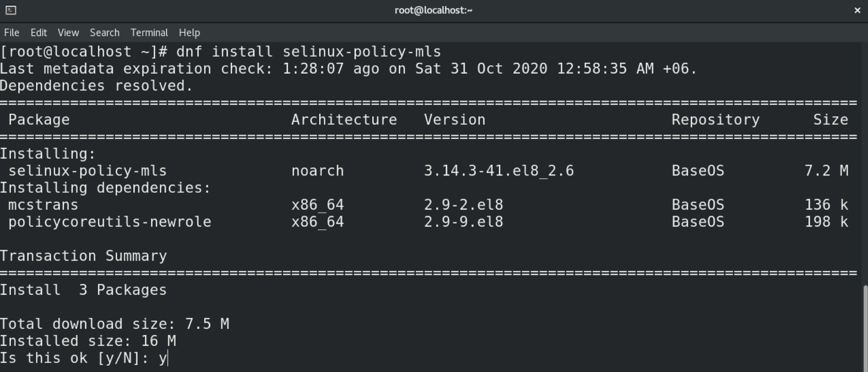Click the policycoreutils-newrole dependency name
This screenshot has width=868, height=372.
click(110, 222)
